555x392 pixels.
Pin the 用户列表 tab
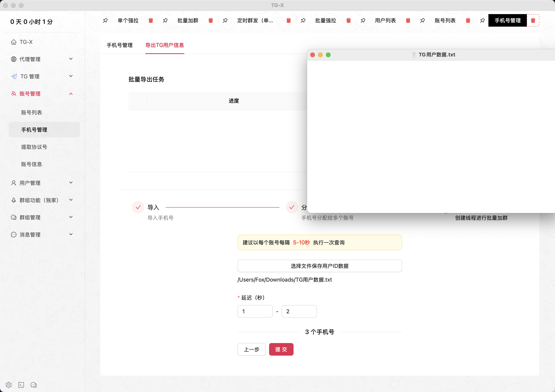[x=363, y=21]
